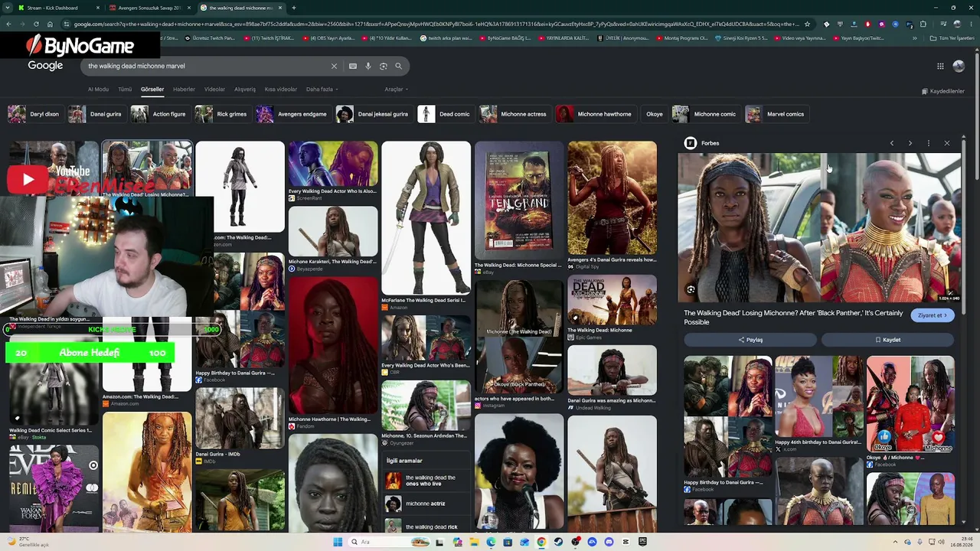Open Microsoft Store from the taskbar
Image resolution: width=980 pixels, height=551 pixels.
coord(508,542)
